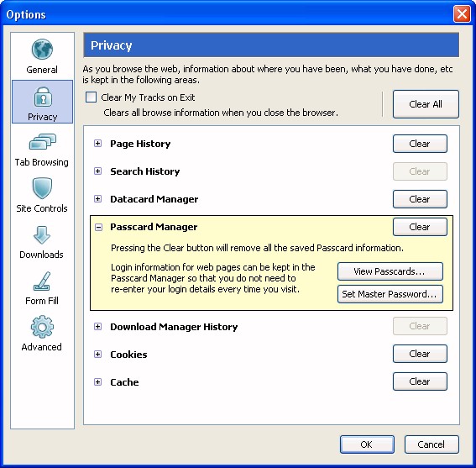476x468 pixels.
Task: Collapse the Passcard Manager section
Action: 98,227
